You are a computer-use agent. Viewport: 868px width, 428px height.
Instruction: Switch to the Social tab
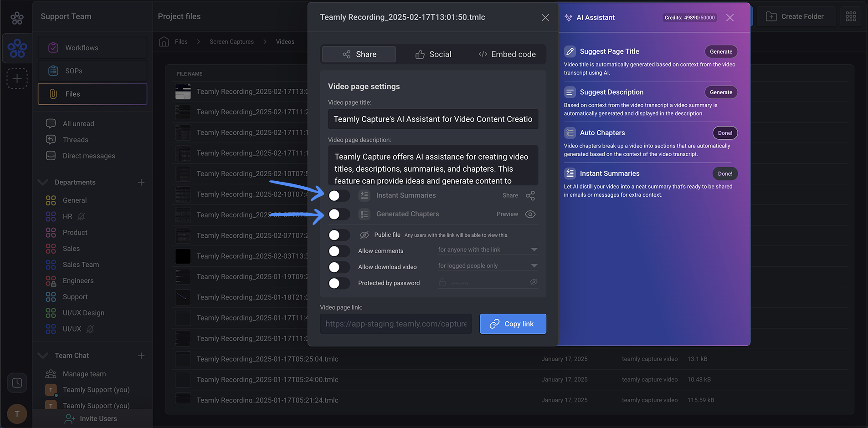point(433,54)
